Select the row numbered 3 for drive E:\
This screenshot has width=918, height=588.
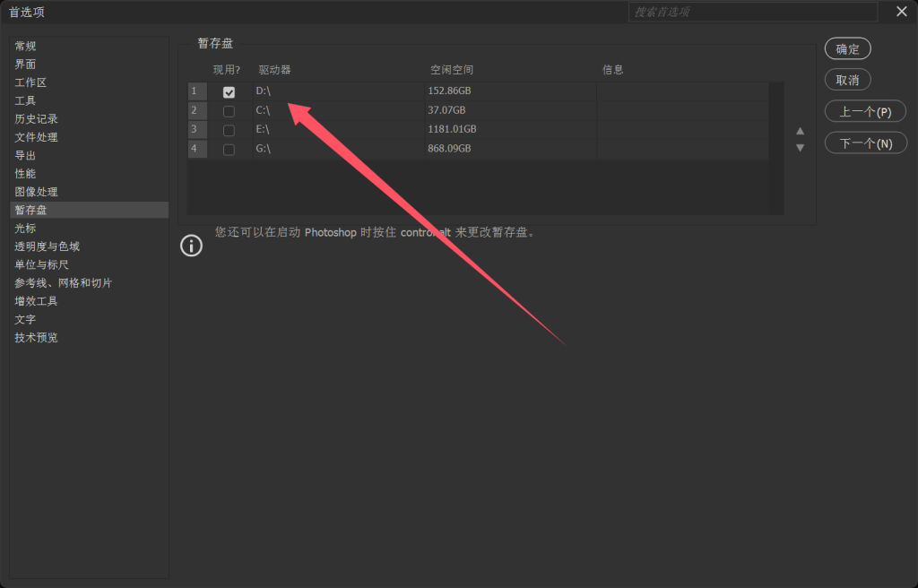point(196,129)
